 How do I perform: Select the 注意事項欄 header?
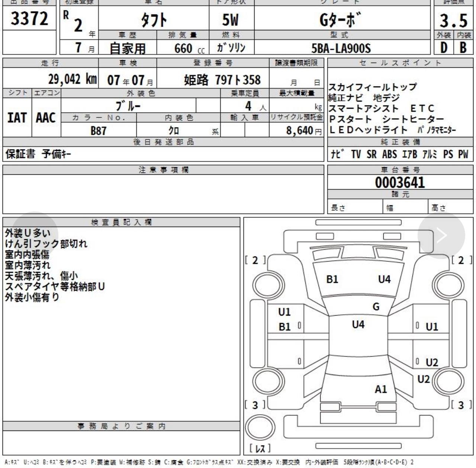coord(164,170)
